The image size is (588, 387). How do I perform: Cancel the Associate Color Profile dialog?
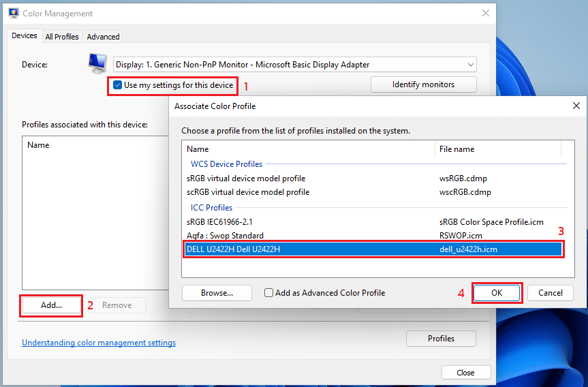point(550,293)
